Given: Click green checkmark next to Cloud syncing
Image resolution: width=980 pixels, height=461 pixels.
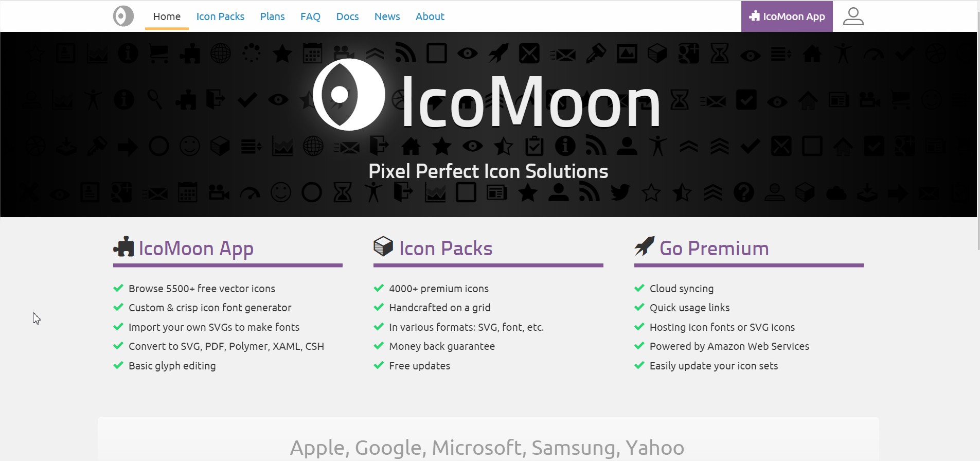Looking at the screenshot, I should (x=639, y=288).
